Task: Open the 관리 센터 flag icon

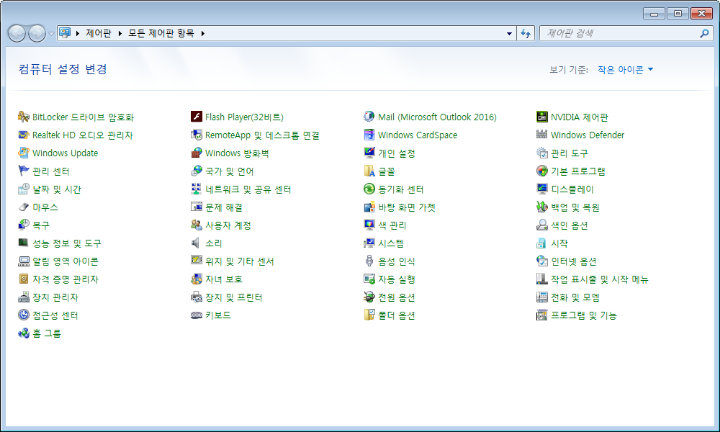Action: tap(23, 171)
